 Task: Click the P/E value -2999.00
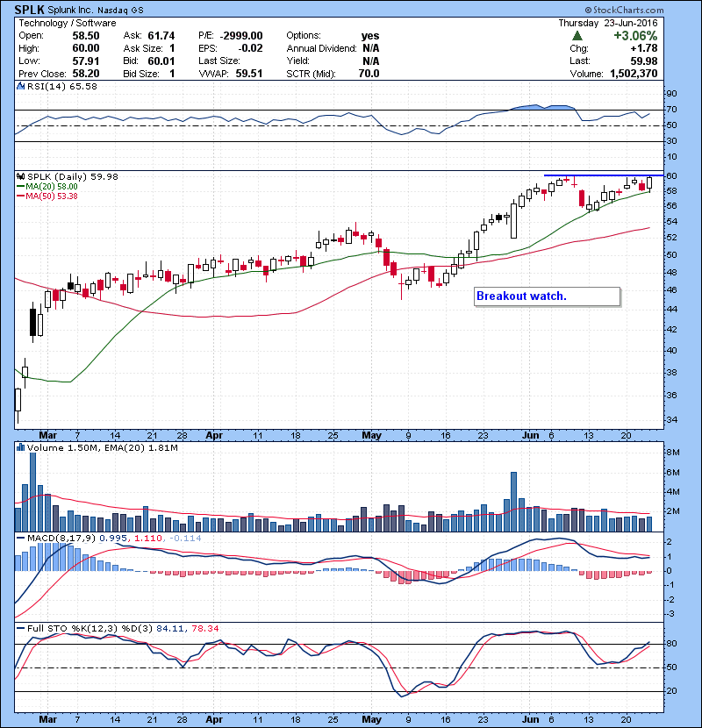point(241,36)
